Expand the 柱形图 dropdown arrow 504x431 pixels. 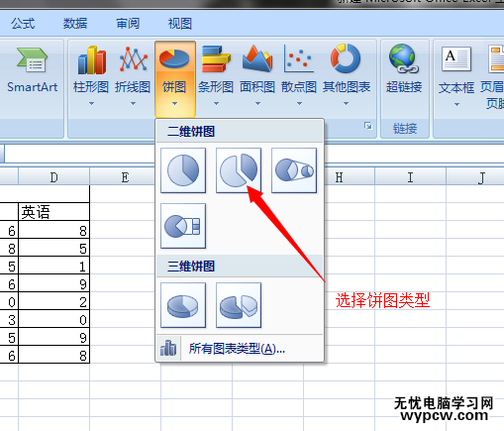pos(91,104)
